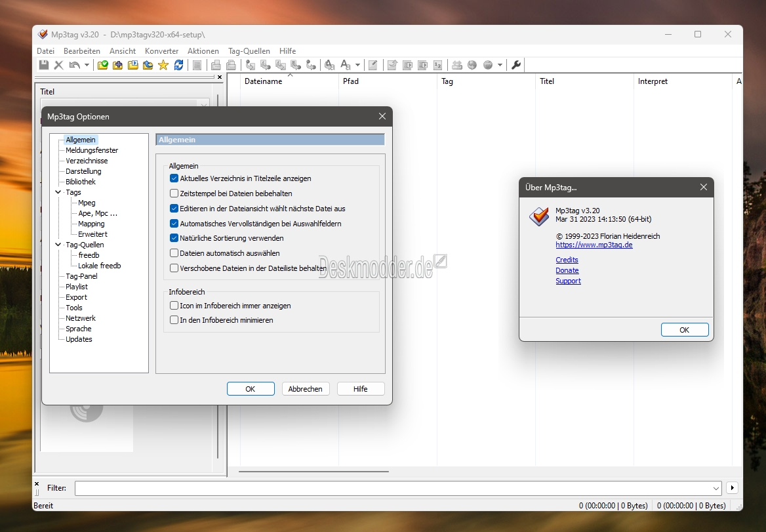Open the Donate link
766x532 pixels.
coord(567,270)
